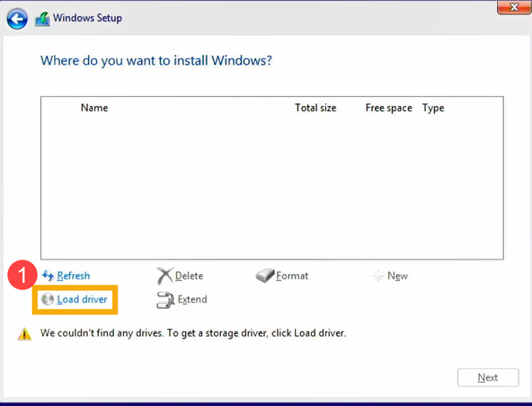Sort drives by Name column header
The height and width of the screenshot is (406, 532).
point(94,108)
